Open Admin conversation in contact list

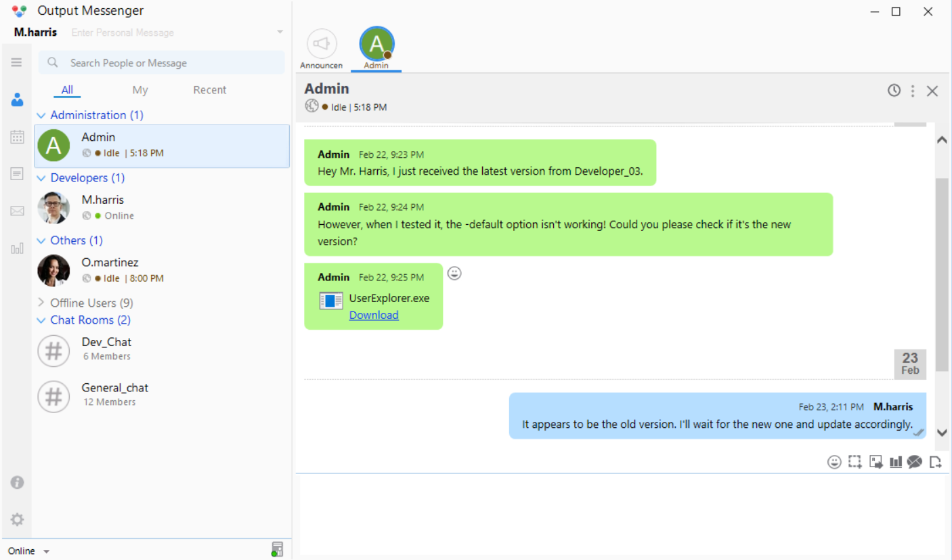162,146
